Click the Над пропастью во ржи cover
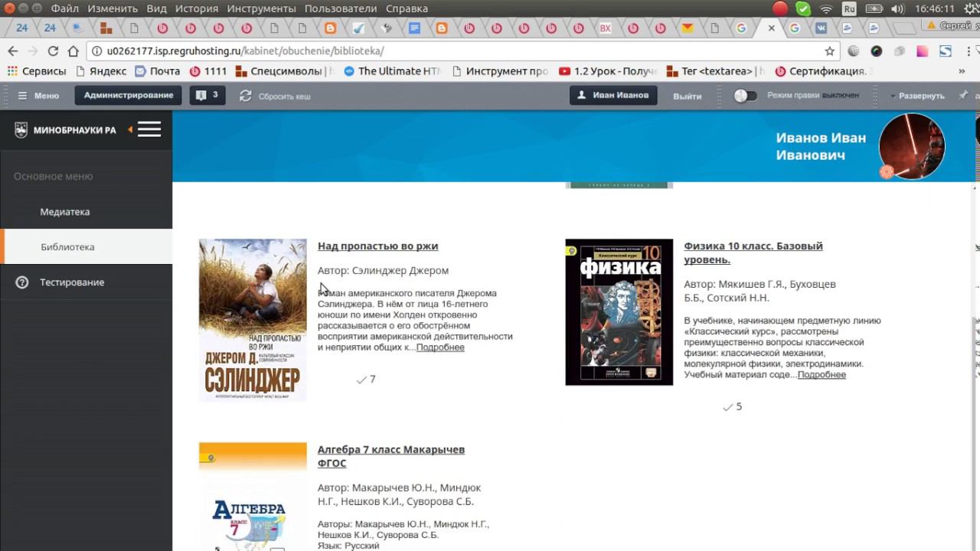This screenshot has width=980, height=551. (253, 320)
